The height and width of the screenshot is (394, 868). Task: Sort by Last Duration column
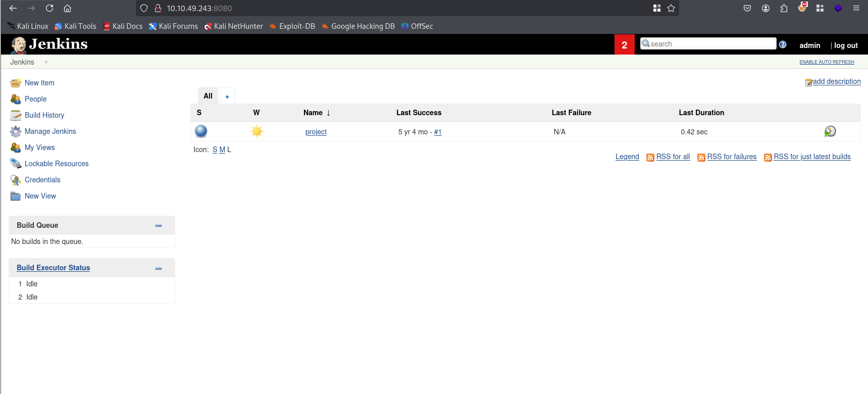(701, 113)
